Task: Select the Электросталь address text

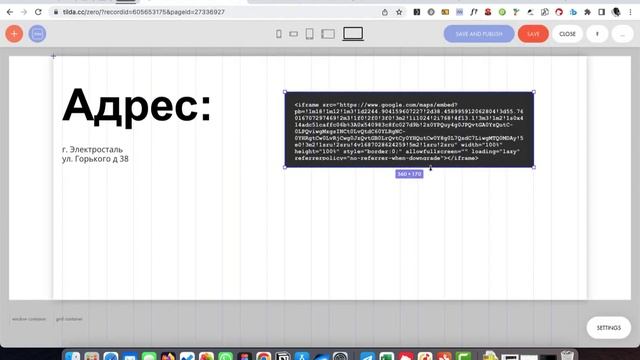Action: 95,154
